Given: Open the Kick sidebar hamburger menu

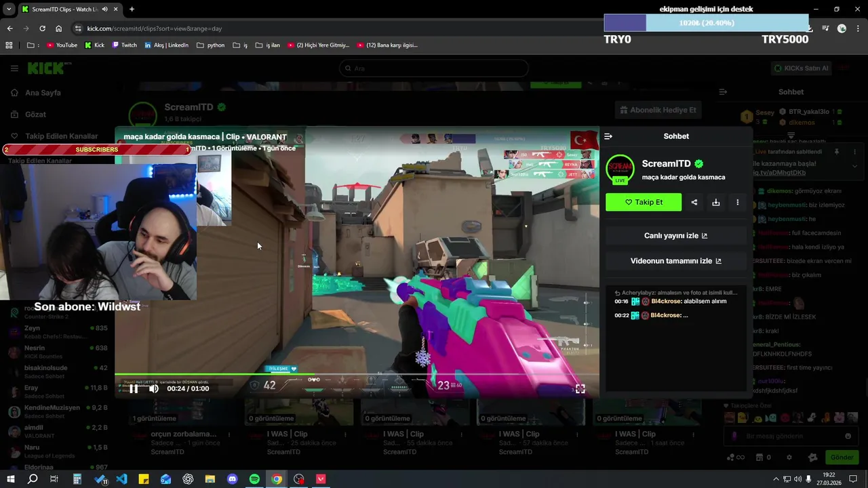Looking at the screenshot, I should (14, 68).
